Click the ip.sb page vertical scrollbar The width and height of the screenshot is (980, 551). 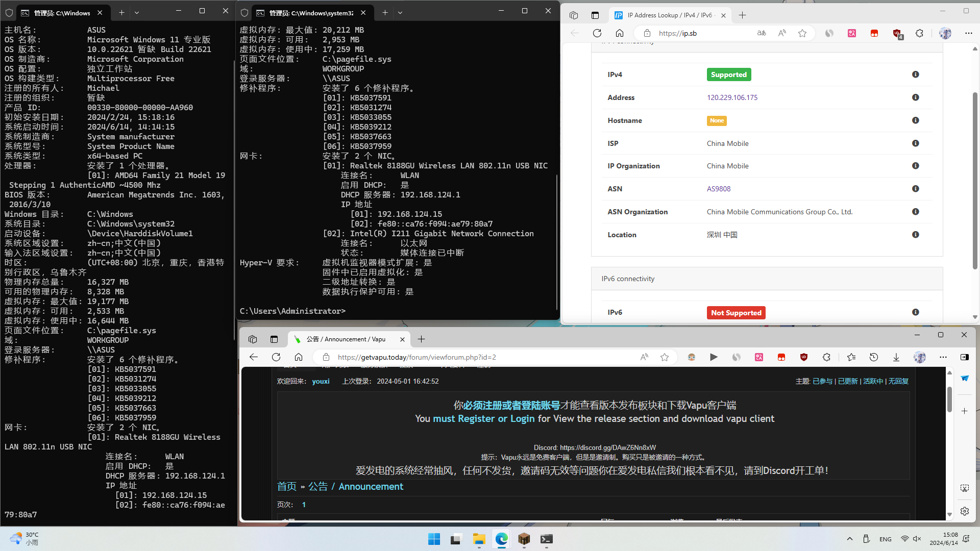click(975, 181)
